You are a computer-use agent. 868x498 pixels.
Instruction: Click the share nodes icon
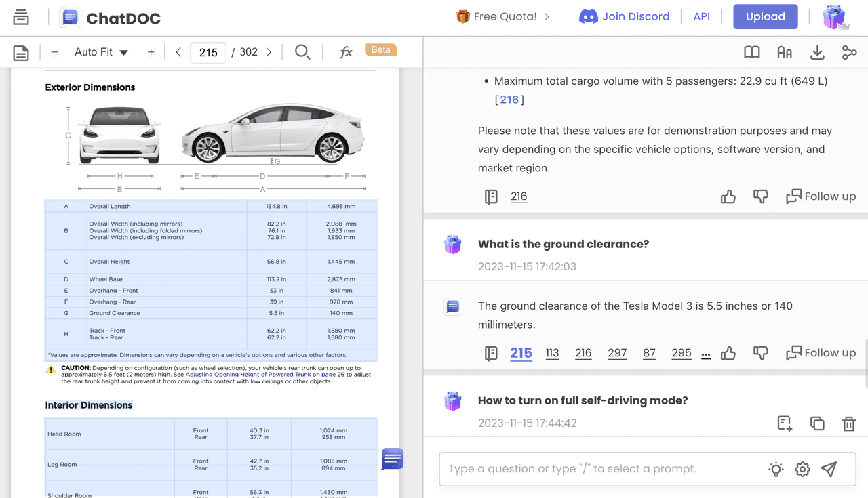(849, 52)
